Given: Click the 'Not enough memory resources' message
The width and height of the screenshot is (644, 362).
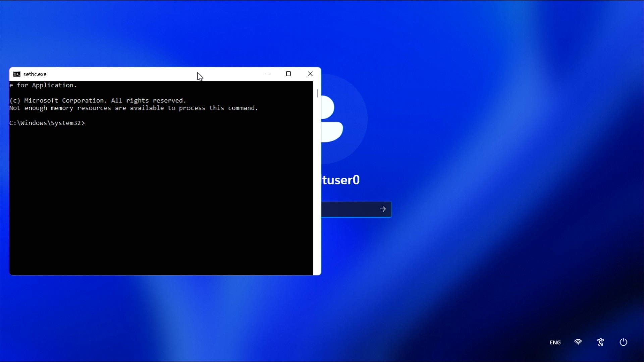Looking at the screenshot, I should 134,108.
